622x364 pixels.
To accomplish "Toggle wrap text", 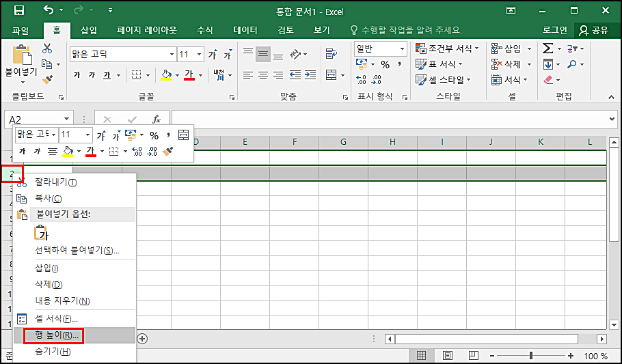I will pos(332,53).
